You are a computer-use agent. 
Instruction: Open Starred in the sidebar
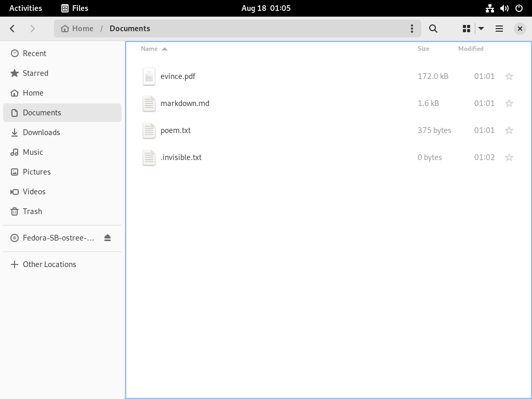click(62, 73)
